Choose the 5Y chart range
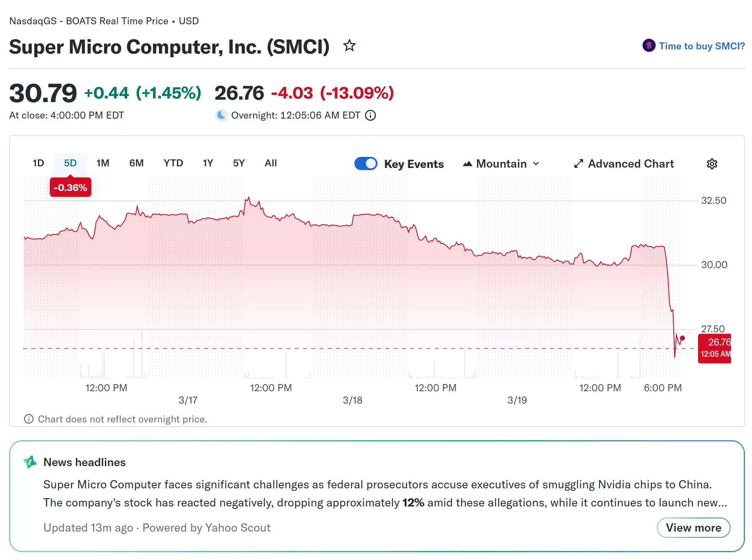Image resolution: width=752 pixels, height=560 pixels. tap(239, 163)
